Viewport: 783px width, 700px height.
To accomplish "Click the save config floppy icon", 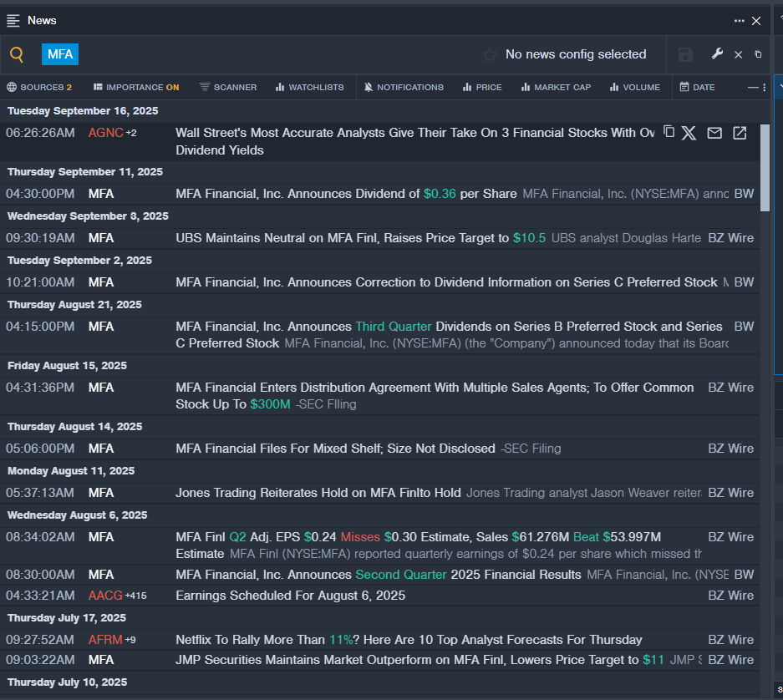I will point(685,55).
